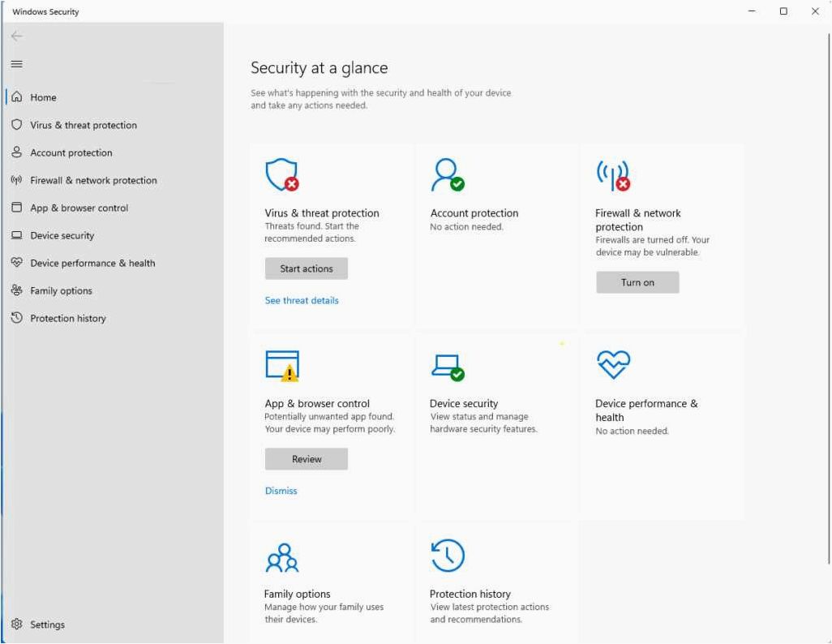Click the shield icon in sidebar
This screenshot has width=832, height=644.
click(x=17, y=125)
